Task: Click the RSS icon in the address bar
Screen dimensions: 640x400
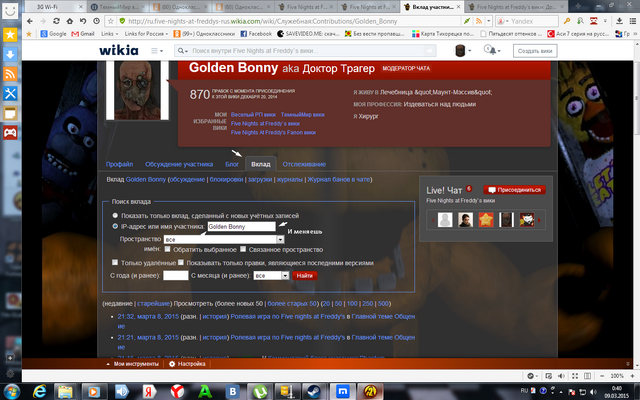Action: (479, 21)
